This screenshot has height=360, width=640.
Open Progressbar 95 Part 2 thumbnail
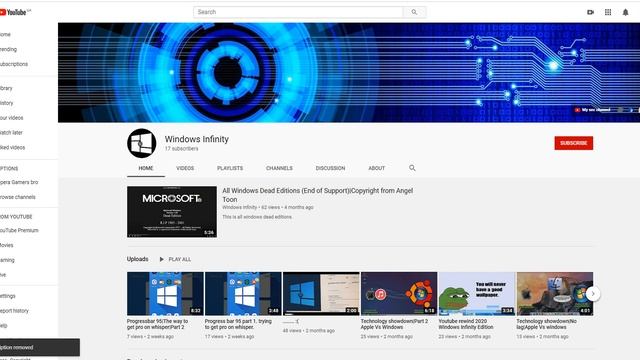(x=165, y=293)
